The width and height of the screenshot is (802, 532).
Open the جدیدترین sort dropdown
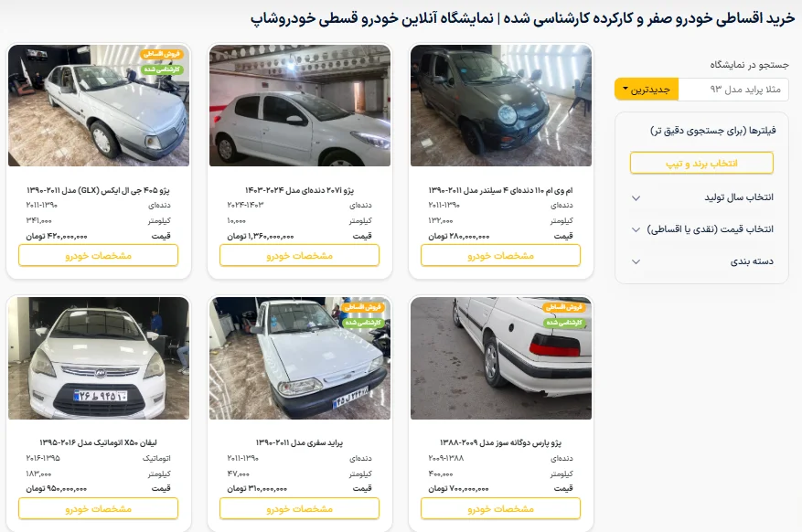pyautogui.click(x=647, y=90)
